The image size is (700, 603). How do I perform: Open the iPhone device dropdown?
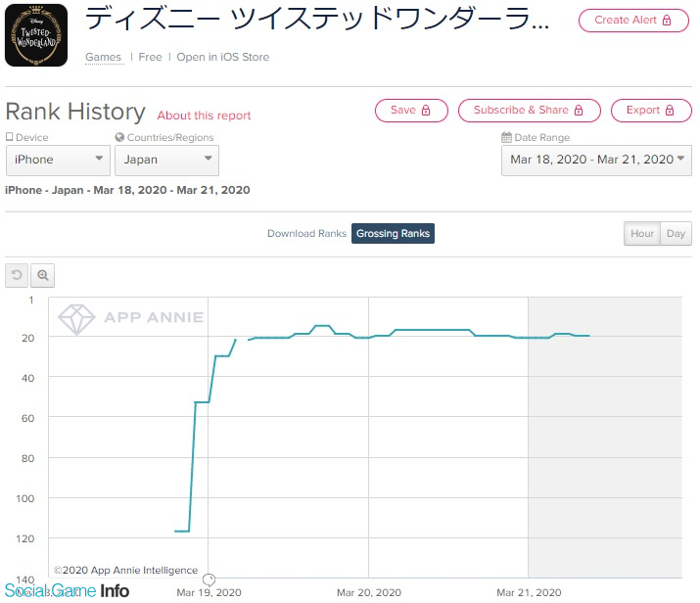coord(58,160)
